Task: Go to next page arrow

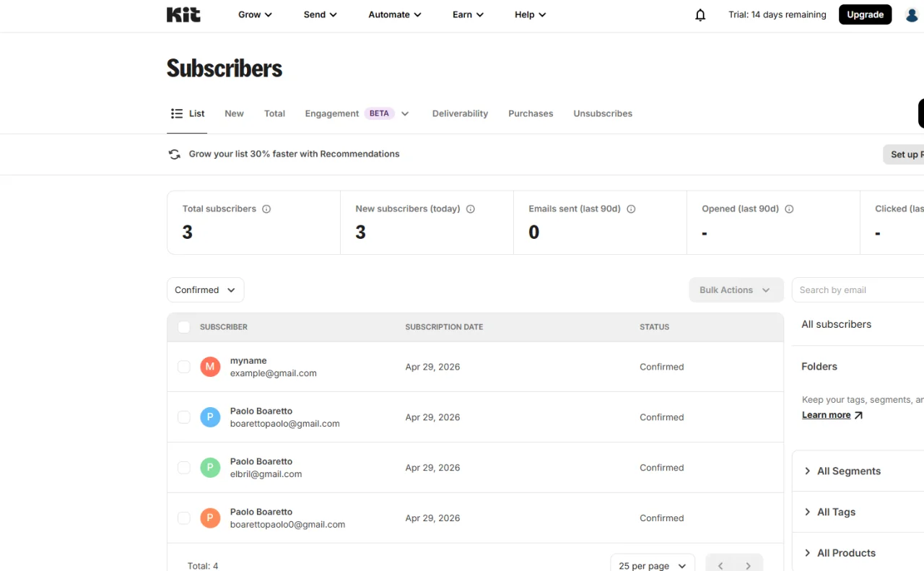Action: [x=749, y=566]
